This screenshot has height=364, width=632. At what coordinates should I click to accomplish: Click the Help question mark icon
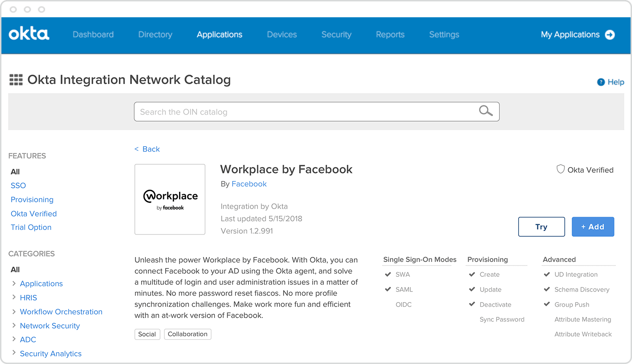pos(601,82)
